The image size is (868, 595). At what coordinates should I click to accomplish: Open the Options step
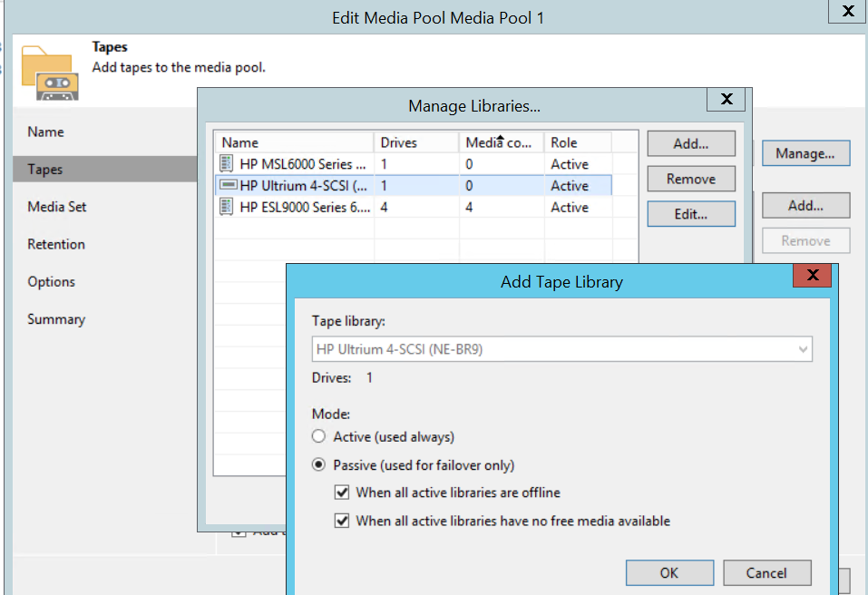52,282
